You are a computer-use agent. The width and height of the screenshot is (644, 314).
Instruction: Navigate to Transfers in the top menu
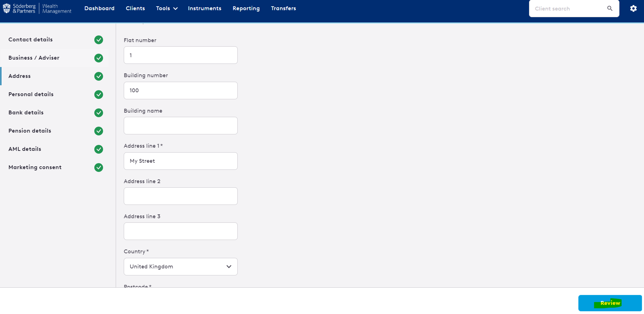[x=283, y=8]
